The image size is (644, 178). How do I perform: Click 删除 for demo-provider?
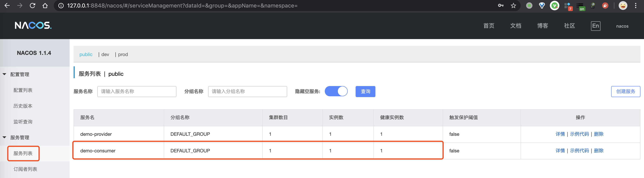[x=599, y=134]
